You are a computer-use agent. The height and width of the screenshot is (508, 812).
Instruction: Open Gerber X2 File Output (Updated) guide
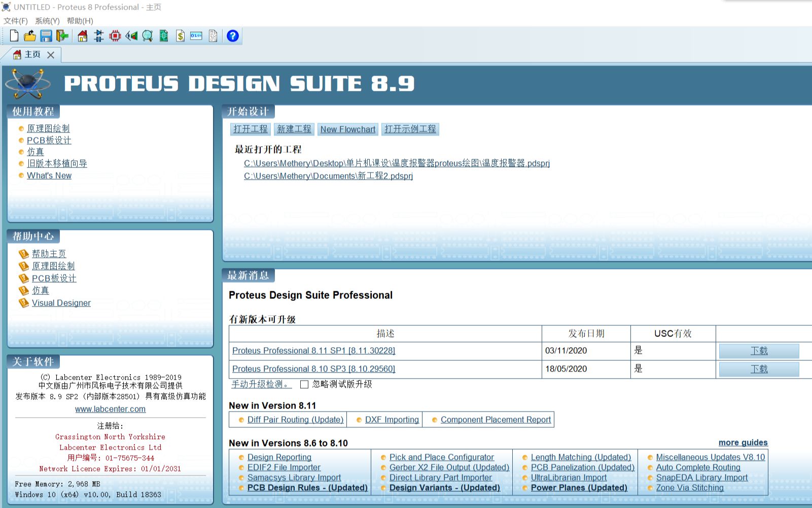(449, 467)
